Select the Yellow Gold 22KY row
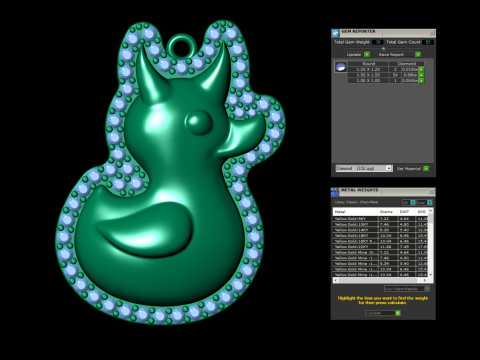The width and height of the screenshot is (480, 360). pos(380,247)
